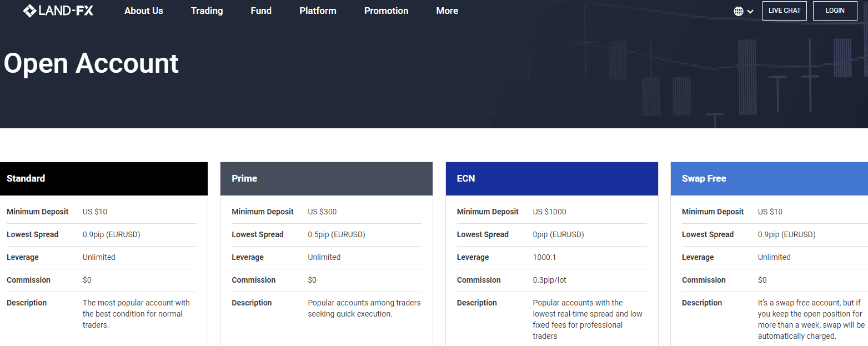
Task: Click ECN account description text
Action: tap(588, 319)
